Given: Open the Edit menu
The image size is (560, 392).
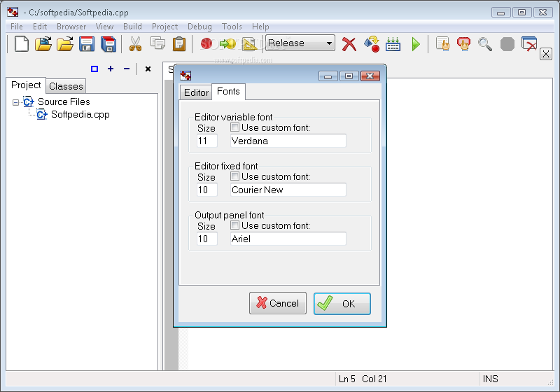Looking at the screenshot, I should pyautogui.click(x=40, y=27).
